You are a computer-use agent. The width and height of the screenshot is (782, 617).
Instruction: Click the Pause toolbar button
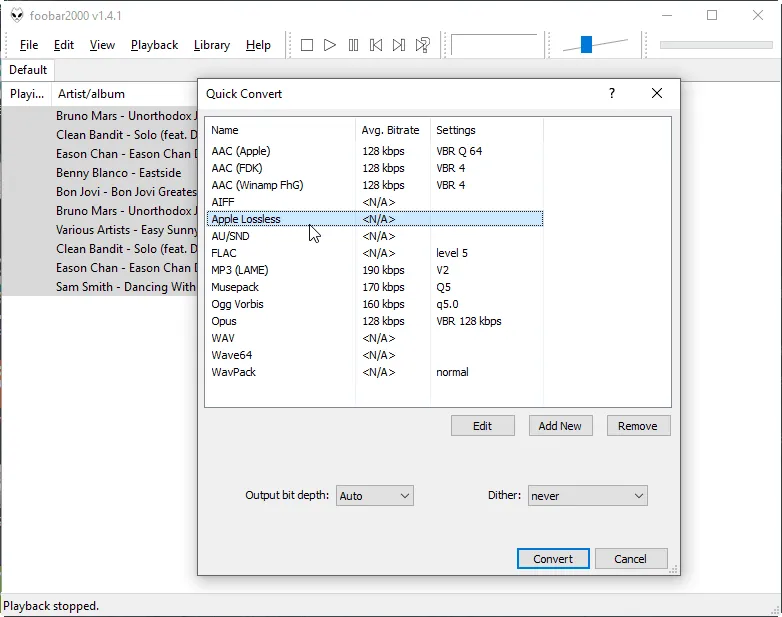pos(353,45)
